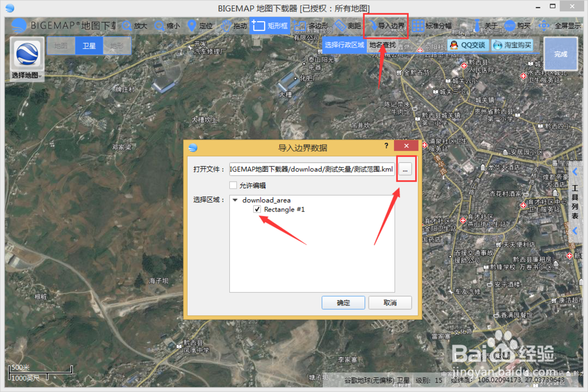Close the 导入边界数据 dialog

(x=406, y=146)
